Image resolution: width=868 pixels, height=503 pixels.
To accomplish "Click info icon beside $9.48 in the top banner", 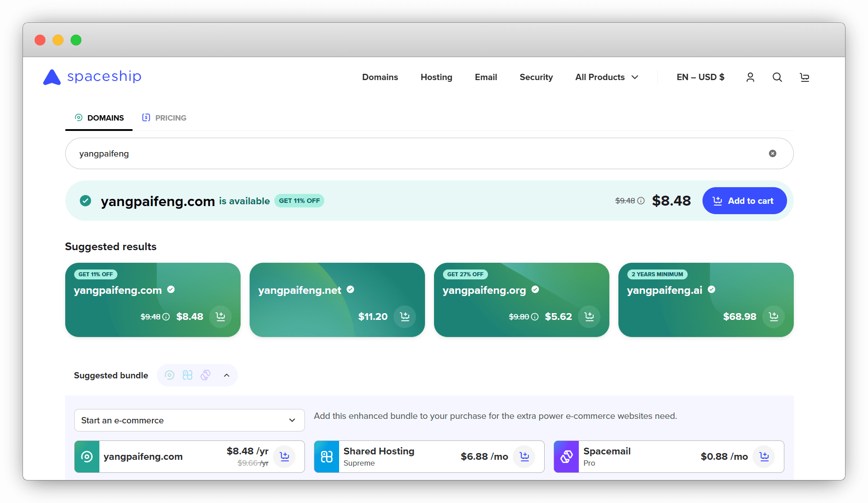I will click(x=641, y=201).
